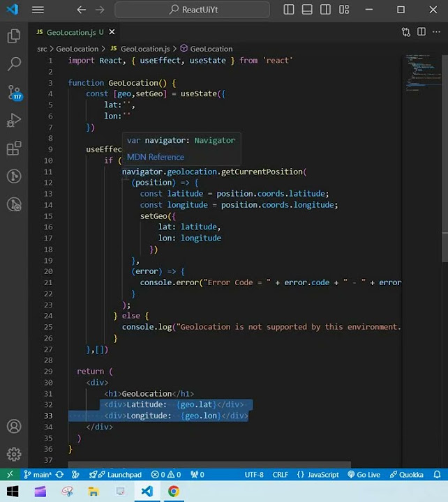Start the Go Live server
Screen dimensions: 448x502
(364, 475)
